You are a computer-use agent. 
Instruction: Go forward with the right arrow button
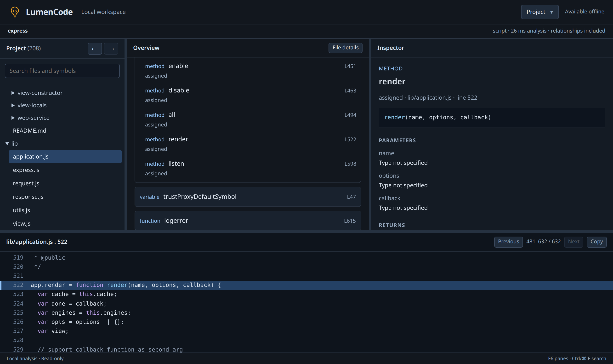111,49
